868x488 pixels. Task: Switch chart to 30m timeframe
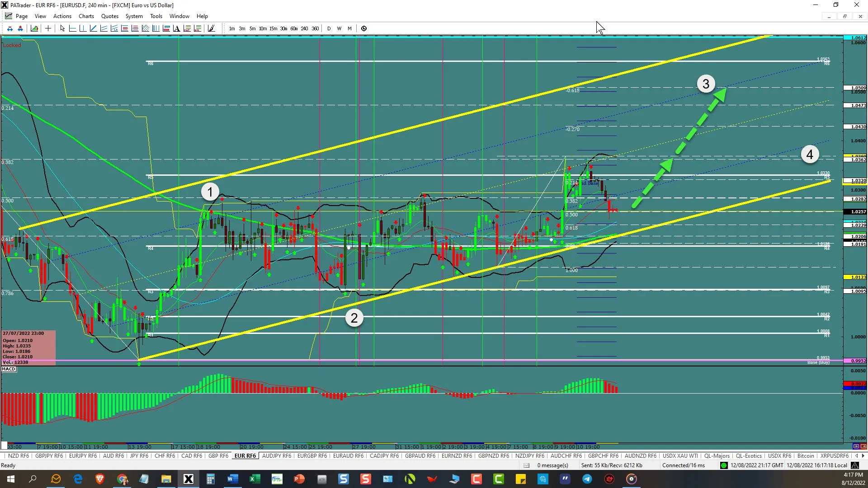click(x=283, y=28)
